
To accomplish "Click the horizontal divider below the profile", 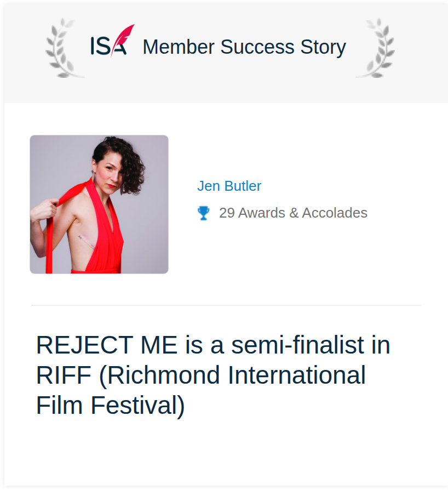I will point(226,305).
